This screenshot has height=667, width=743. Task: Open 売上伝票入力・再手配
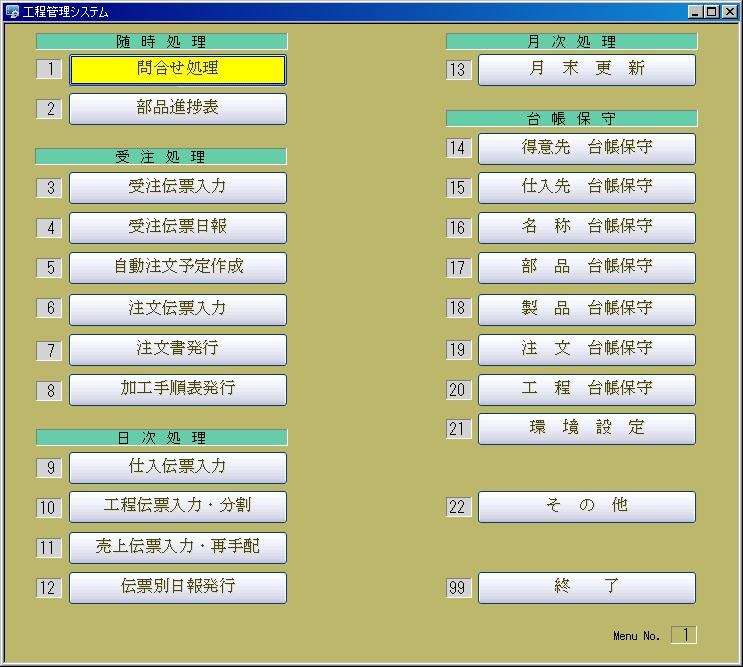pyautogui.click(x=177, y=548)
